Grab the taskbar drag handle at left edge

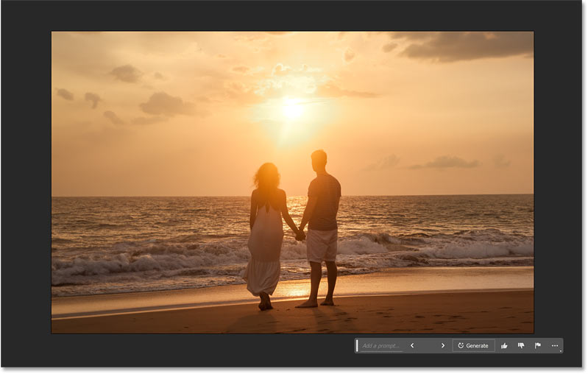(357, 346)
